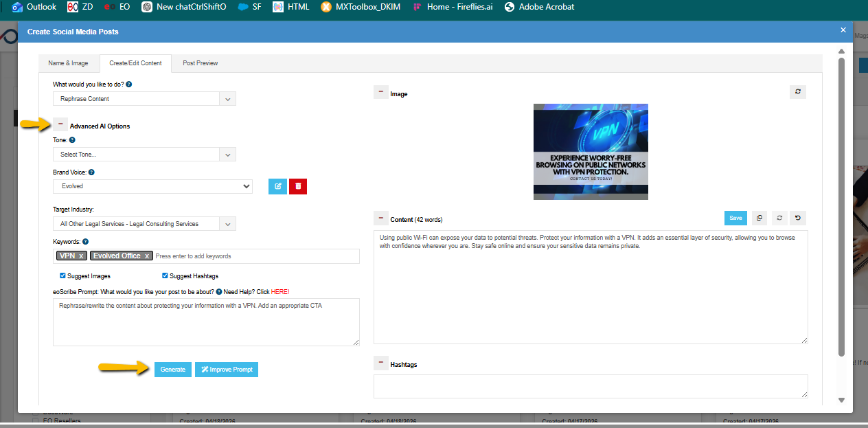The height and width of the screenshot is (428, 868).
Task: Open the Outlook bookmark
Action: click(34, 7)
